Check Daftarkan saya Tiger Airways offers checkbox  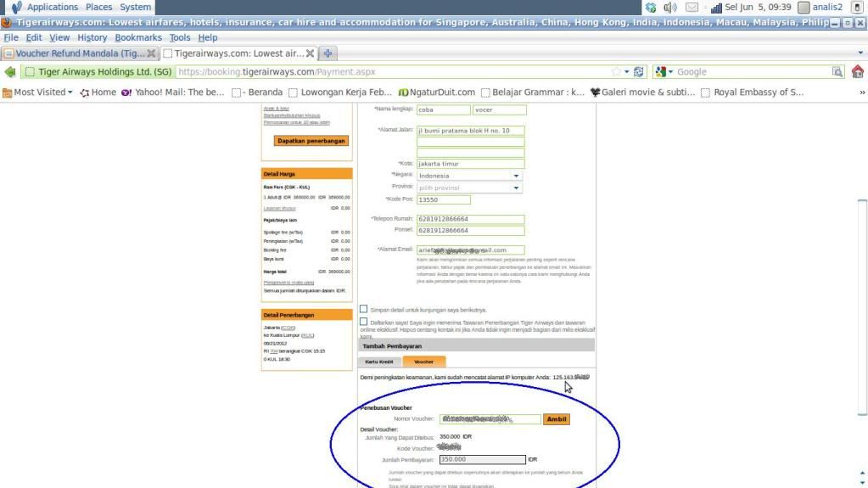pos(364,322)
